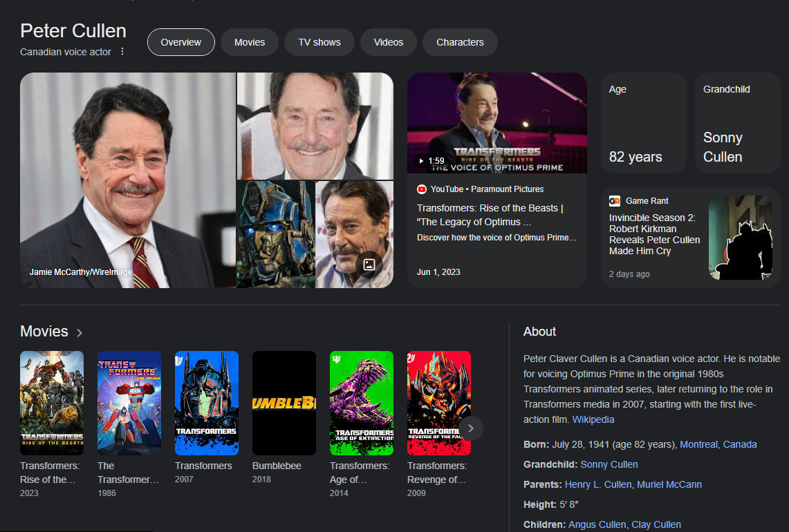789x532 pixels.
Task: Open the Optimus Prime robot head image
Action: [x=276, y=234]
